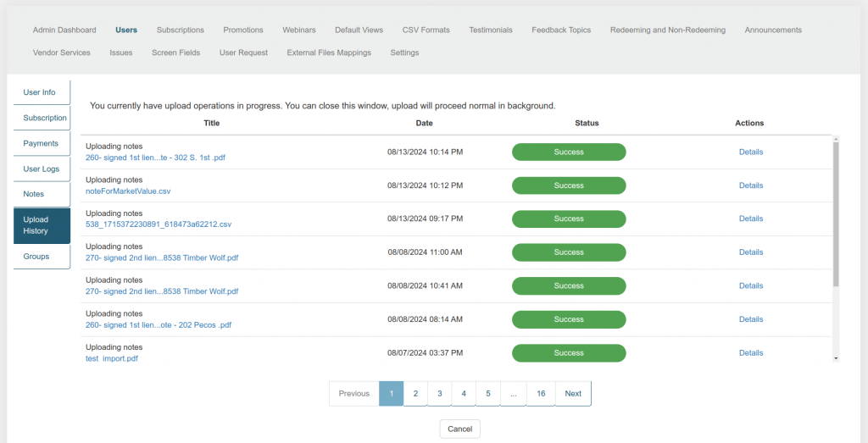868x443 pixels.
Task: Switch to the User Info tab
Action: click(40, 92)
